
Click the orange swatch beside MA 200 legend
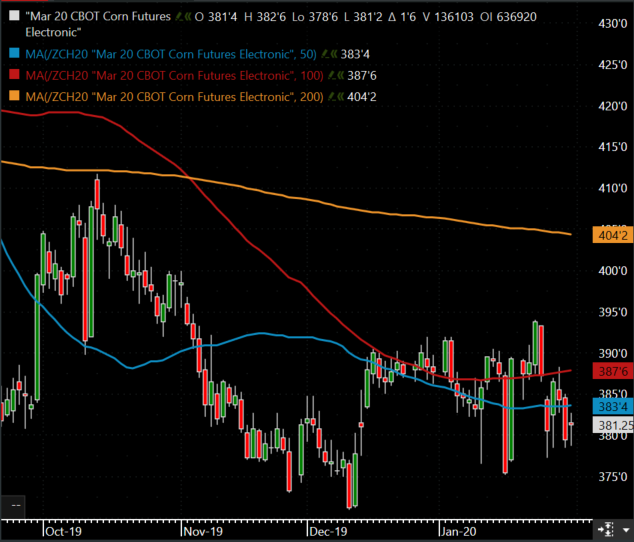coord(14,96)
